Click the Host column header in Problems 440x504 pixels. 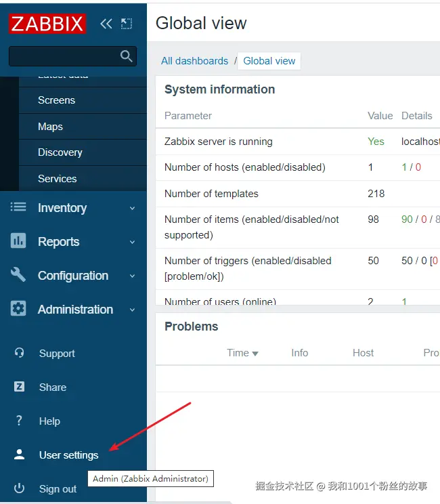click(x=363, y=353)
